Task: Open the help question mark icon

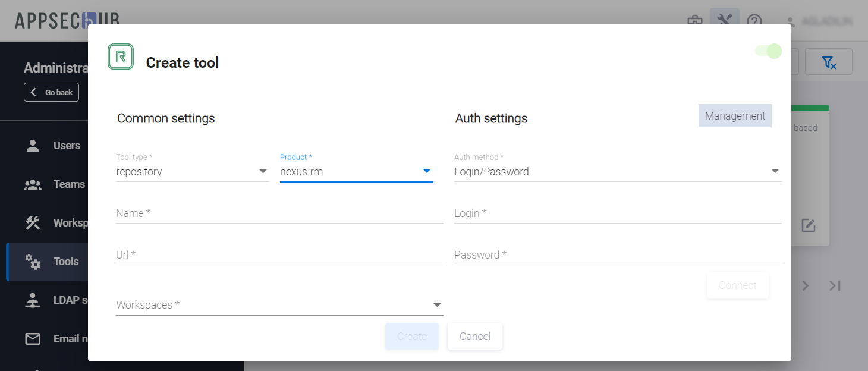Action: click(754, 21)
